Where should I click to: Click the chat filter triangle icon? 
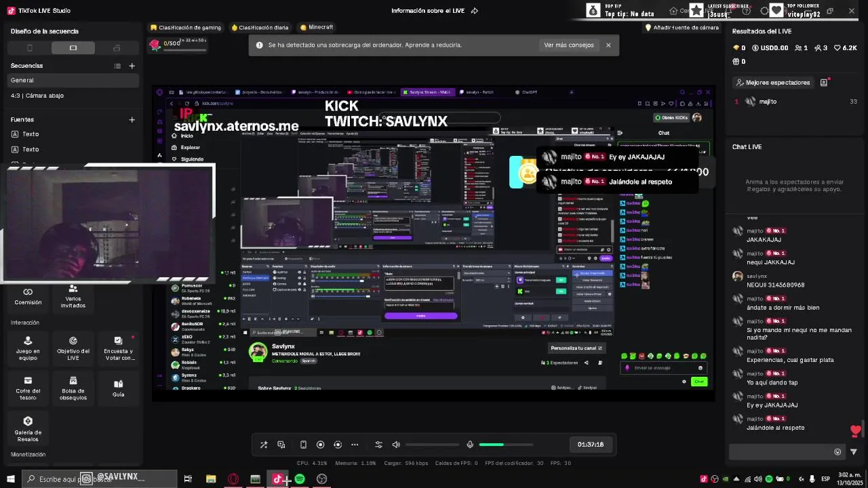point(854,452)
